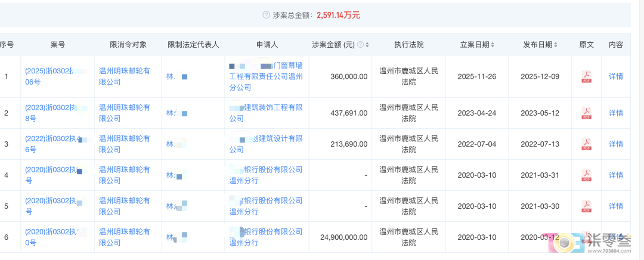This screenshot has height=260, width=644.
Task: Sort table by 涉案金额 column arrows
Action: [367, 45]
